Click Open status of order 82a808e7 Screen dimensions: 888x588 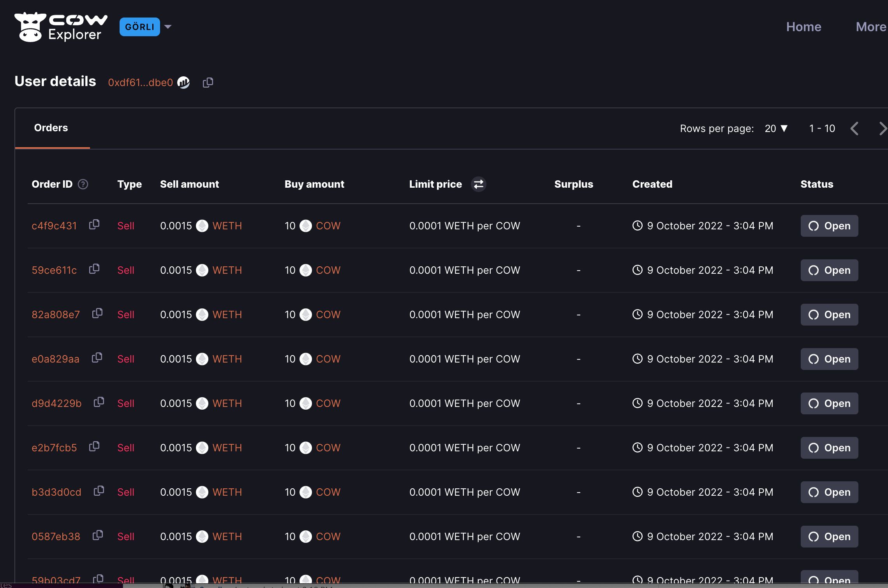point(829,315)
